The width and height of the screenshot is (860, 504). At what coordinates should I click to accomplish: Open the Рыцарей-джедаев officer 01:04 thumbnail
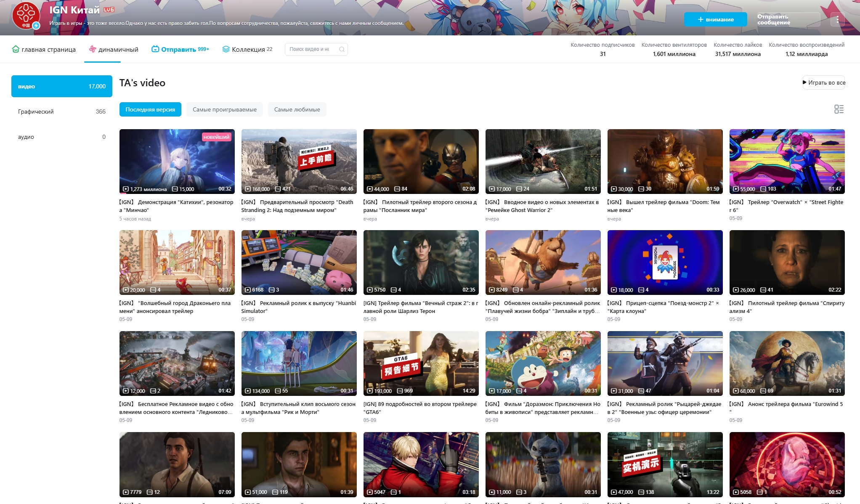665,363
